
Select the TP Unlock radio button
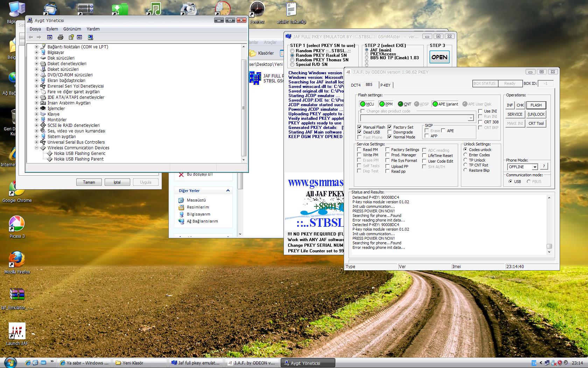(x=465, y=160)
